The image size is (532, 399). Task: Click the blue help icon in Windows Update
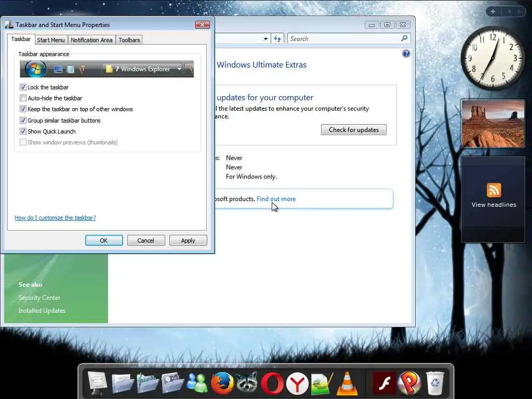406,54
